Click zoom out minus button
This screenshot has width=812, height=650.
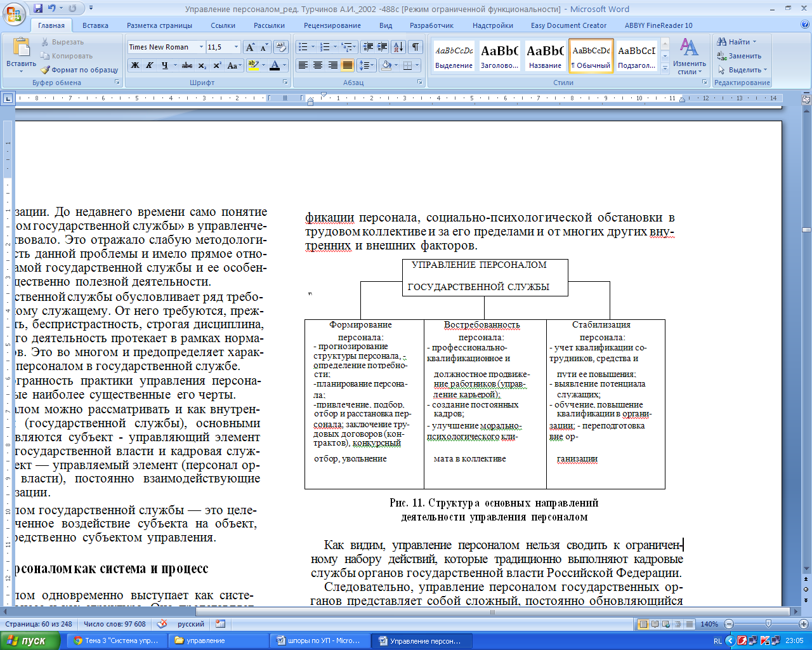coord(729,624)
